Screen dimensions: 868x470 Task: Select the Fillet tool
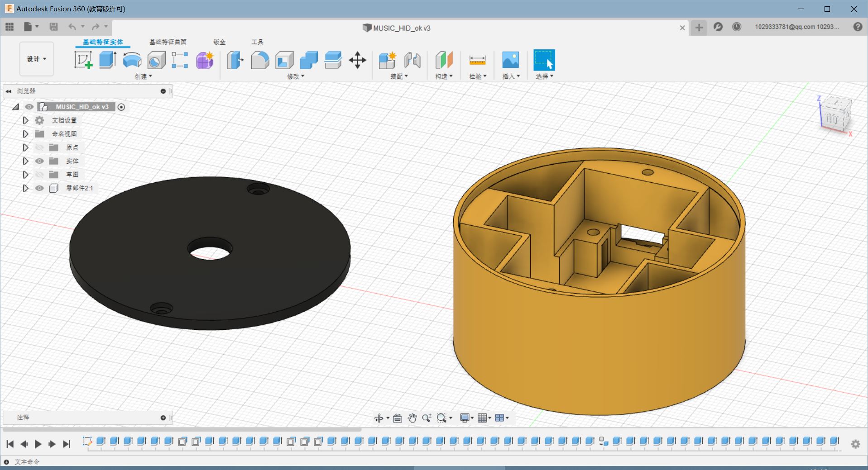click(x=260, y=60)
